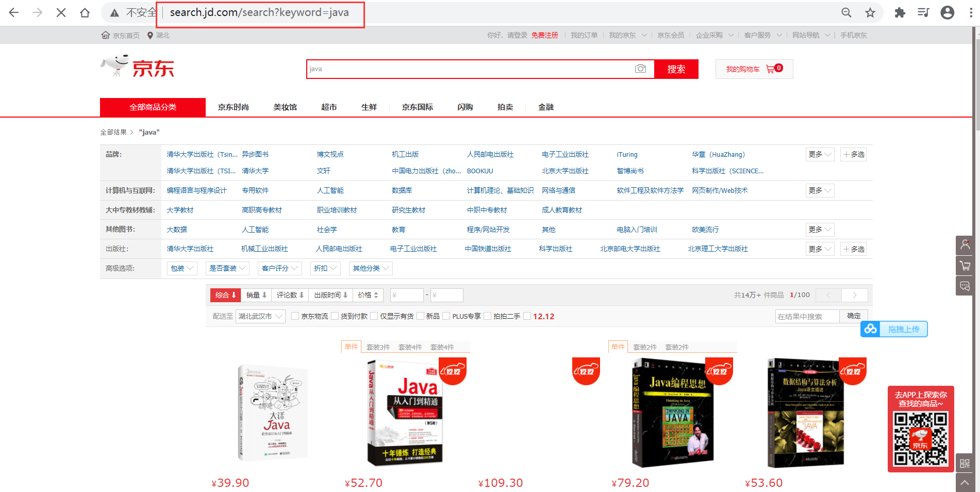This screenshot has height=492, width=980.
Task: Open the feedback chat icon in right sidebar
Action: (965, 286)
